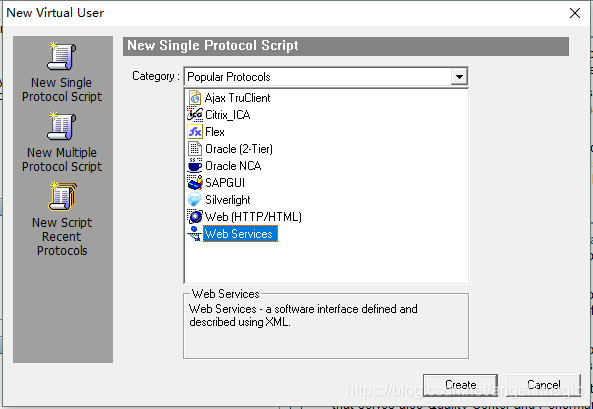Viewport: 593px width, 409px height.
Task: Select the Silverlight protocol entry
Action: [x=228, y=200]
